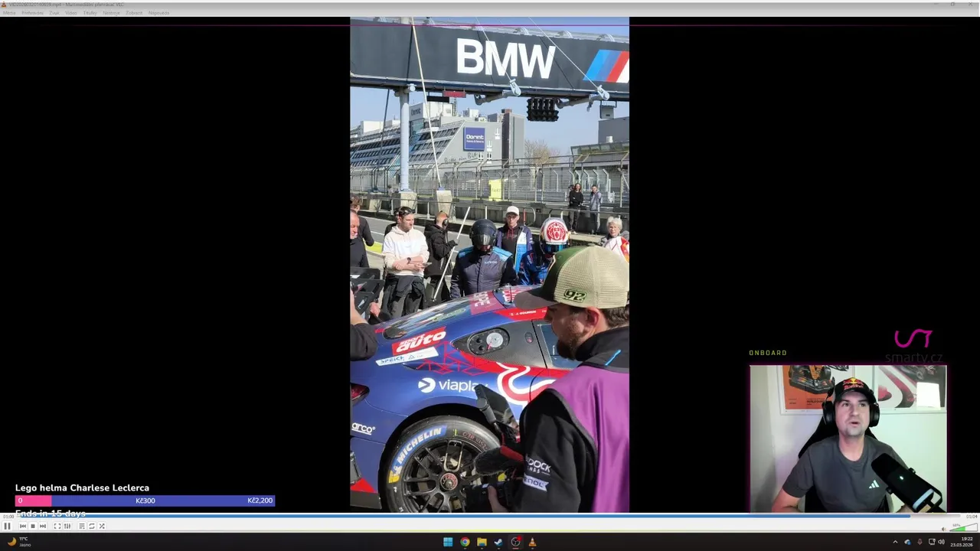Click the webcam overlay of the streamer

click(848, 439)
